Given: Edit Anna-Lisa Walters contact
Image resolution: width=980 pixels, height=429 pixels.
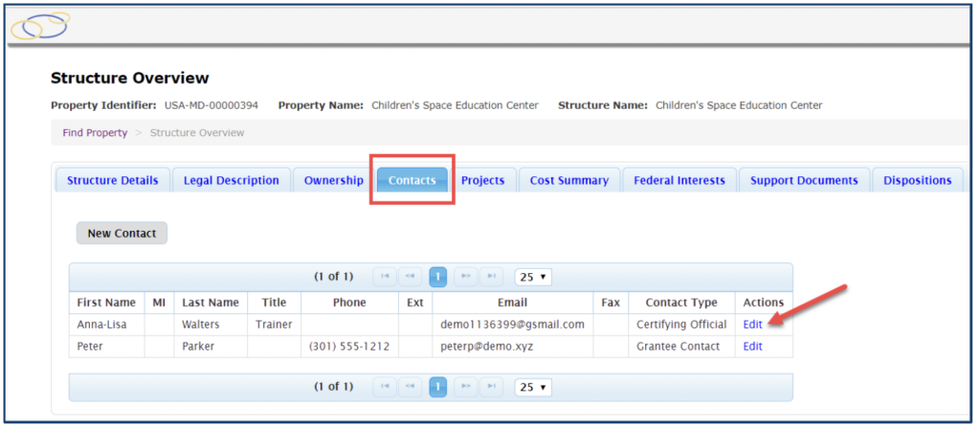Looking at the screenshot, I should pos(752,325).
